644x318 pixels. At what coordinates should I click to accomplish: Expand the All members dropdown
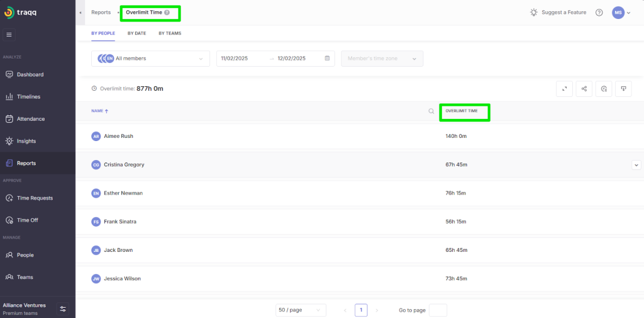pos(150,59)
